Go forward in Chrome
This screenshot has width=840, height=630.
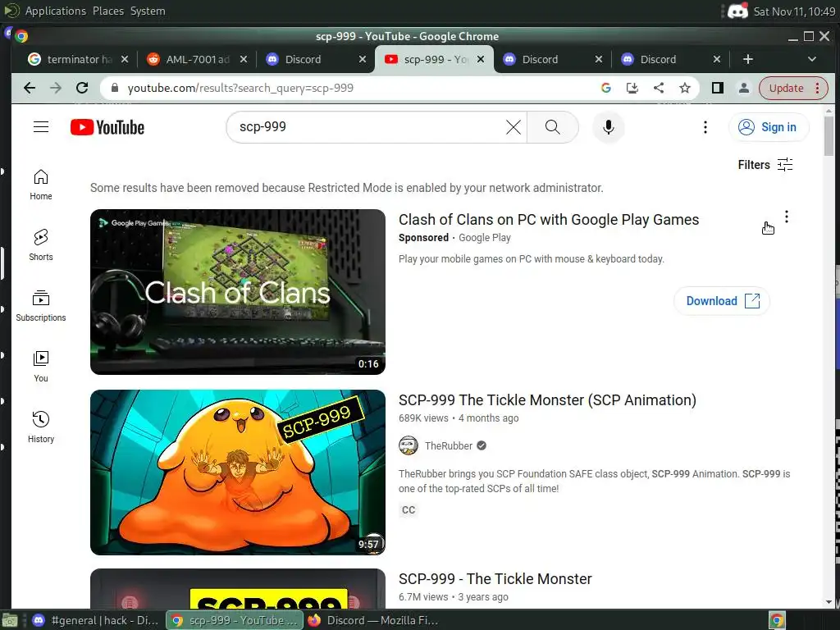pos(56,88)
